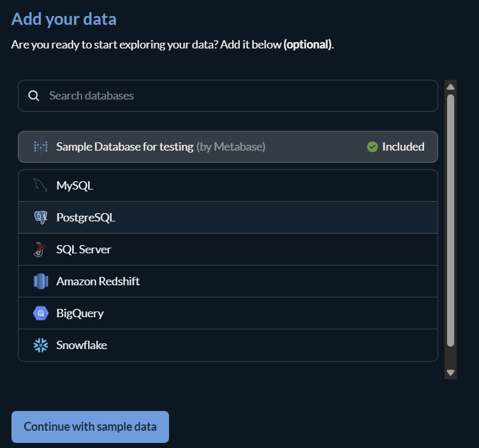Click the Snowflake logo icon
Image resolution: width=479 pixels, height=448 pixels.
[x=41, y=345]
